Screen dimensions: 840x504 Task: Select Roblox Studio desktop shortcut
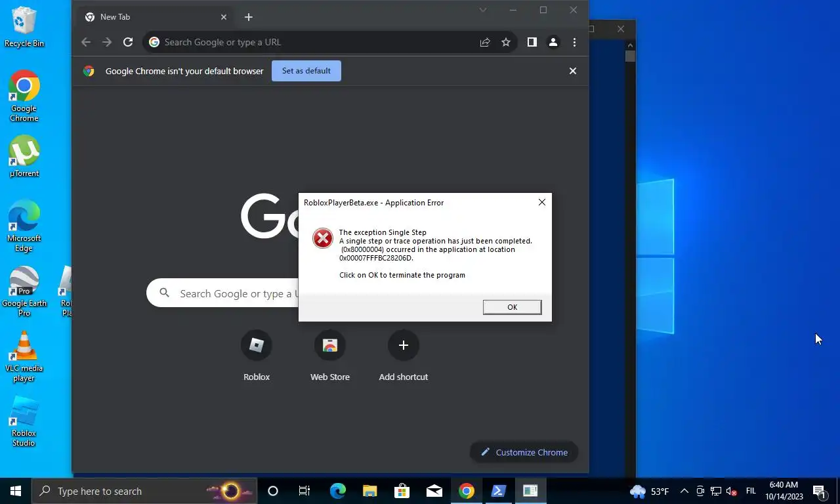(24, 421)
